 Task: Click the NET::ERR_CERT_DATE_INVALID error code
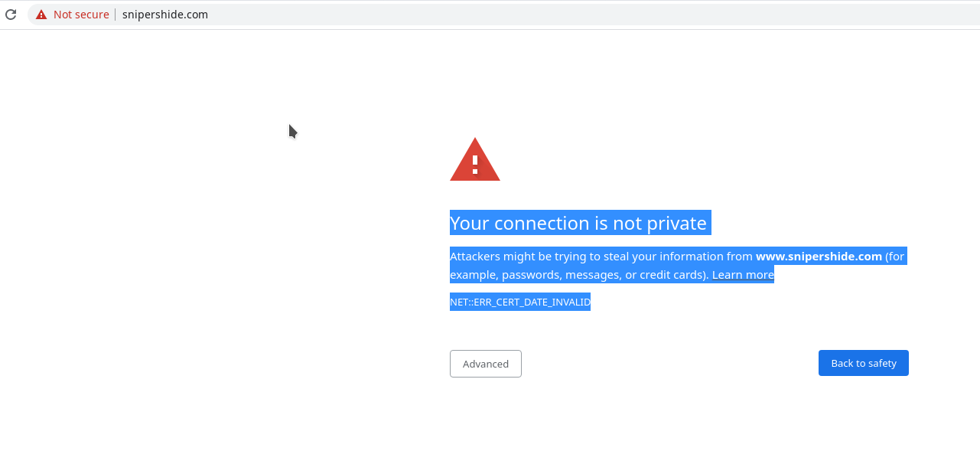tap(520, 302)
